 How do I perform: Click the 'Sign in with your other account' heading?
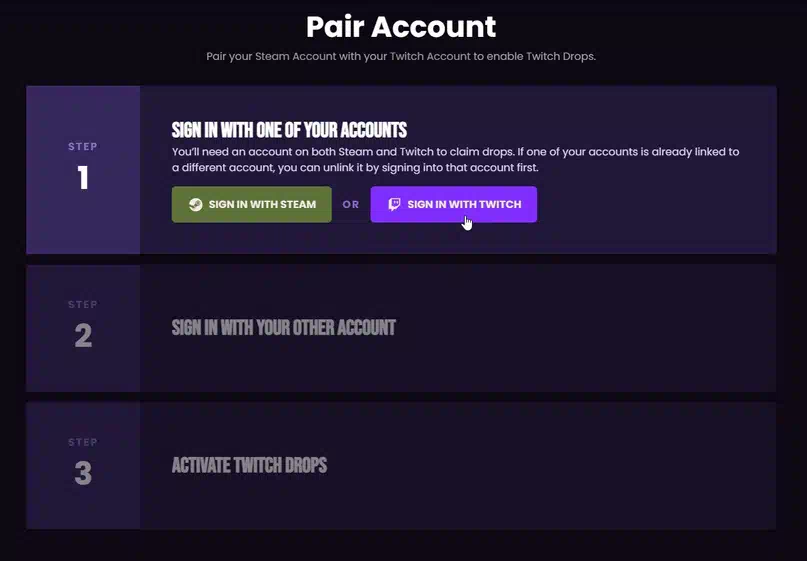click(x=284, y=328)
